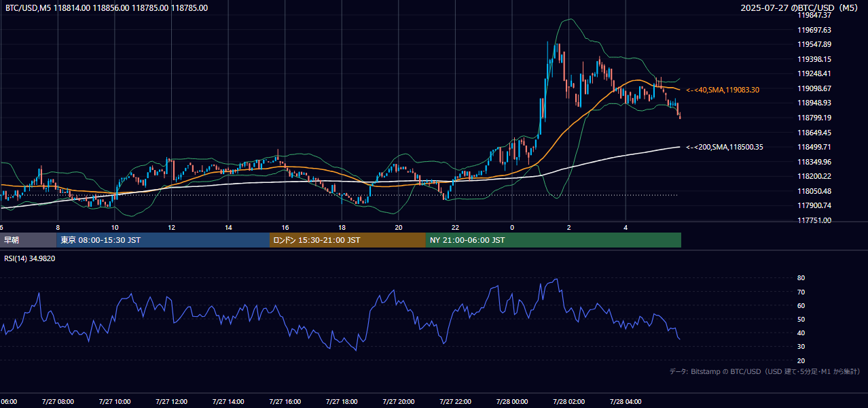This screenshot has width=868, height=408.
Task: Select the 40 SMA label 119083.30
Action: [723, 90]
